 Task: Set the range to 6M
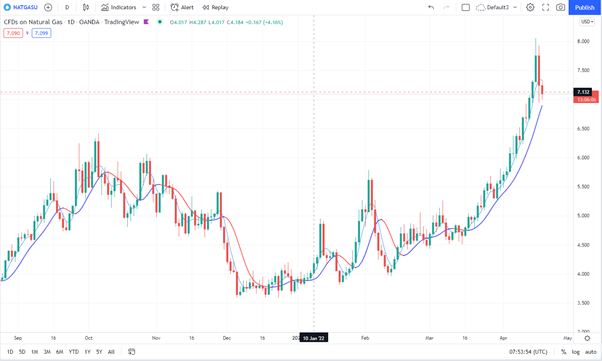tap(60, 352)
